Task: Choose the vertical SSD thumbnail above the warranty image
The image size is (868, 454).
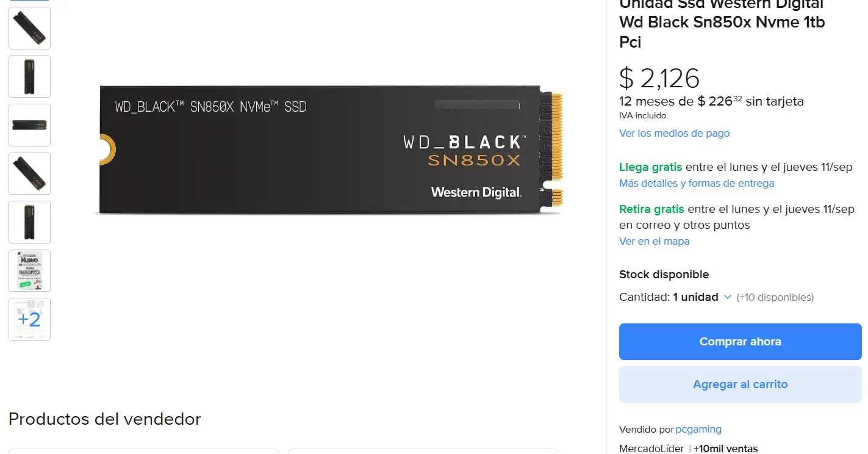Action: click(x=29, y=222)
